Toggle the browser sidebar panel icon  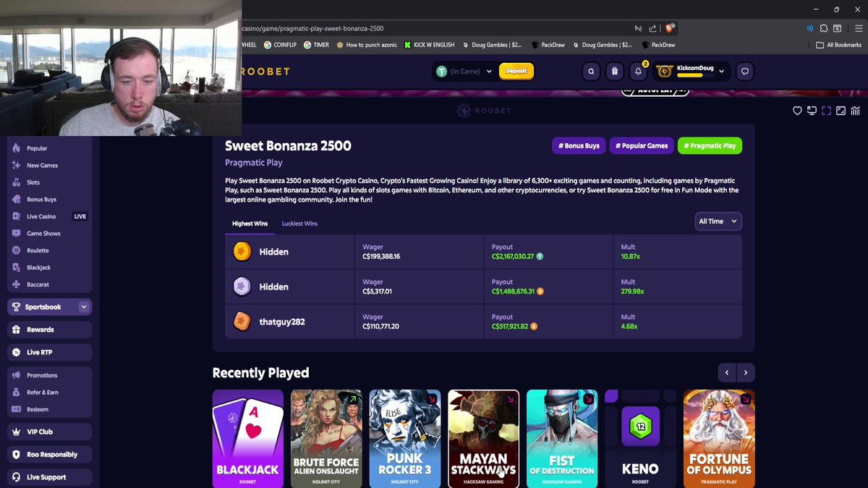838,28
